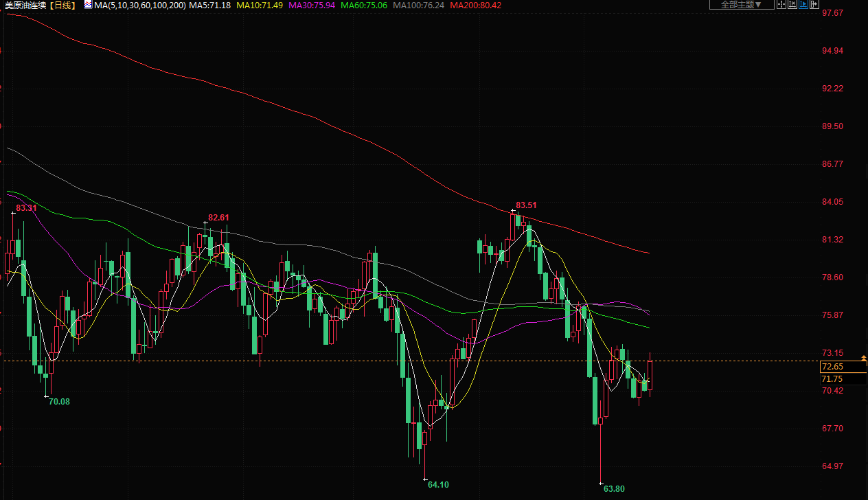Select the MA100:76.24 gray legend label
The height and width of the screenshot is (500, 868).
420,5
